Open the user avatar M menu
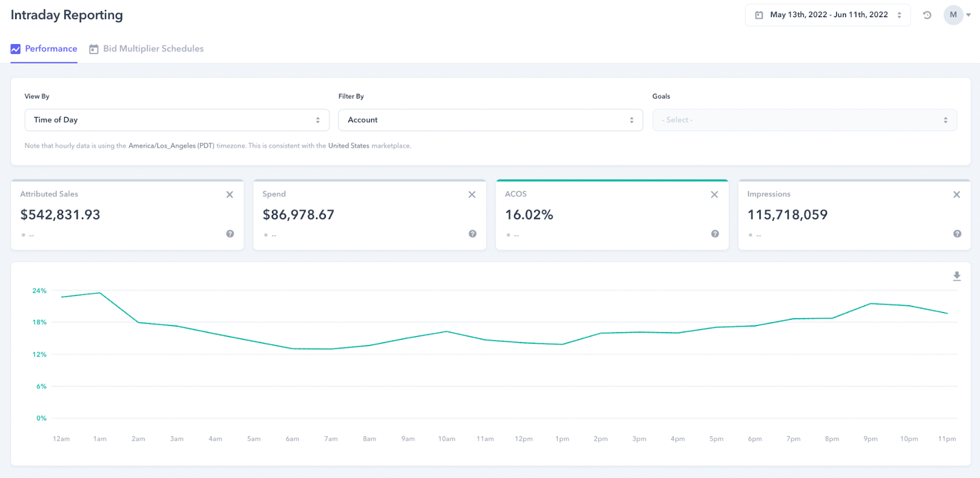The image size is (980, 478). (957, 15)
